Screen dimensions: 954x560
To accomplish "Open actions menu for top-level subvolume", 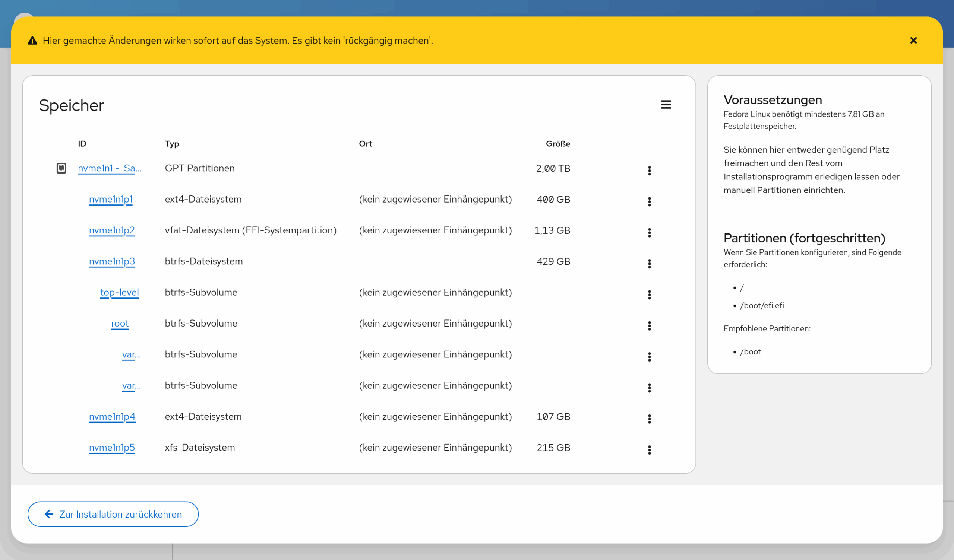I will (649, 295).
